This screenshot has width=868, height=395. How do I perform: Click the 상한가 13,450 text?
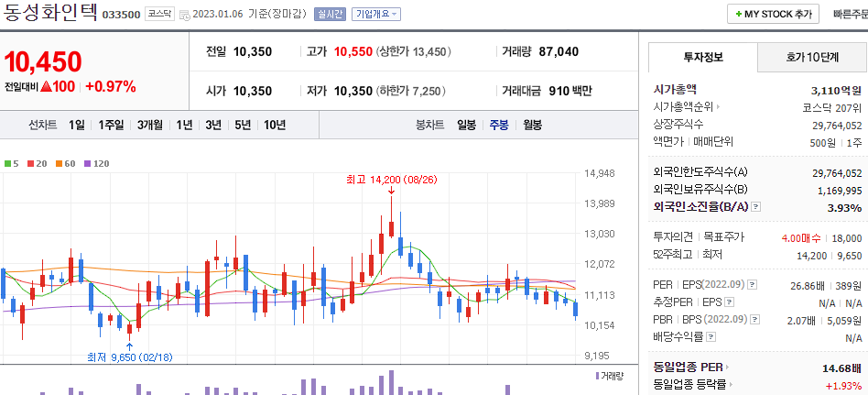coord(414,52)
